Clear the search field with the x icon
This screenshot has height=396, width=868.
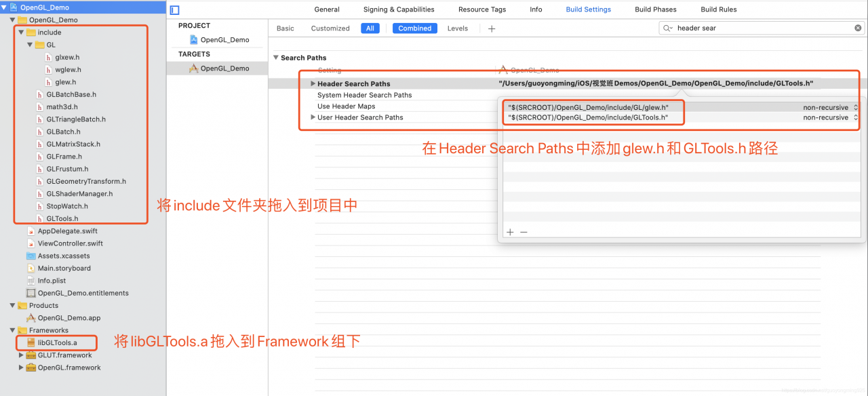tap(858, 28)
